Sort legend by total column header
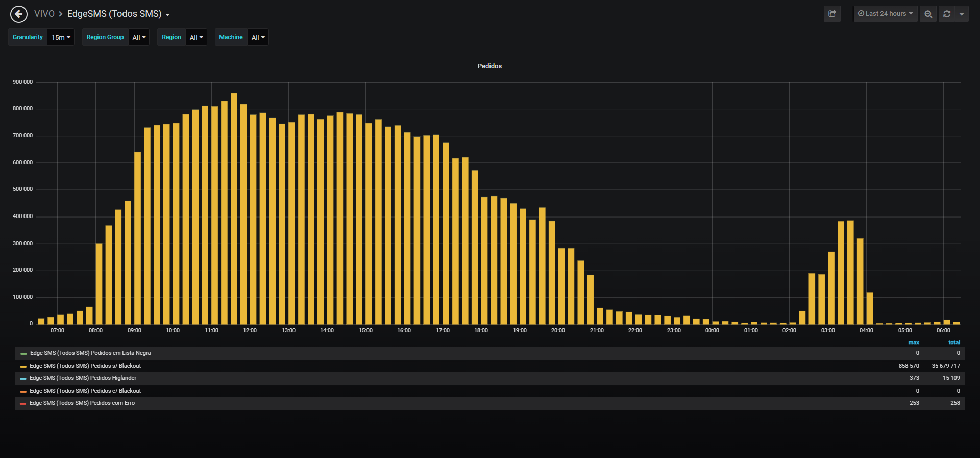Viewport: 980px width, 458px height. tap(954, 342)
